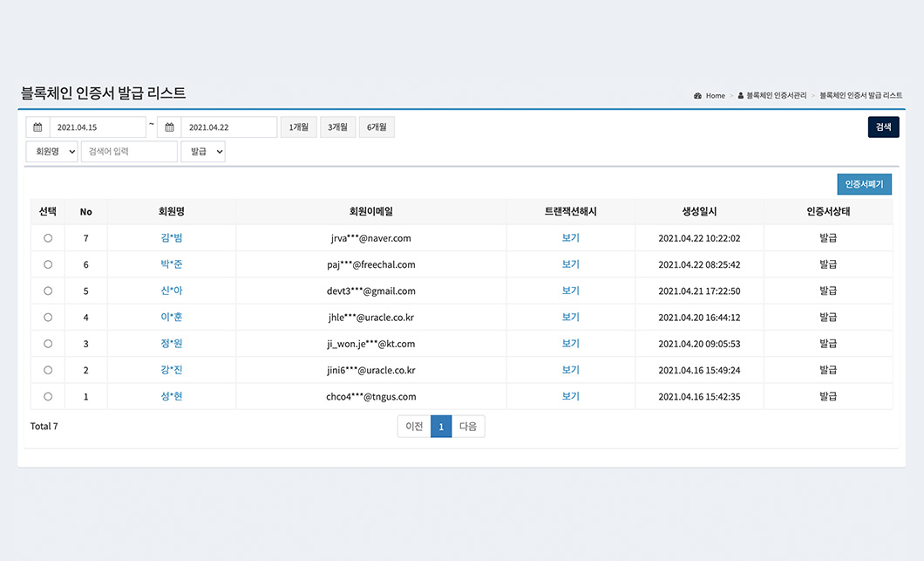Go to next page with 다음
Viewport: 924px width, 561px height.
click(x=468, y=427)
